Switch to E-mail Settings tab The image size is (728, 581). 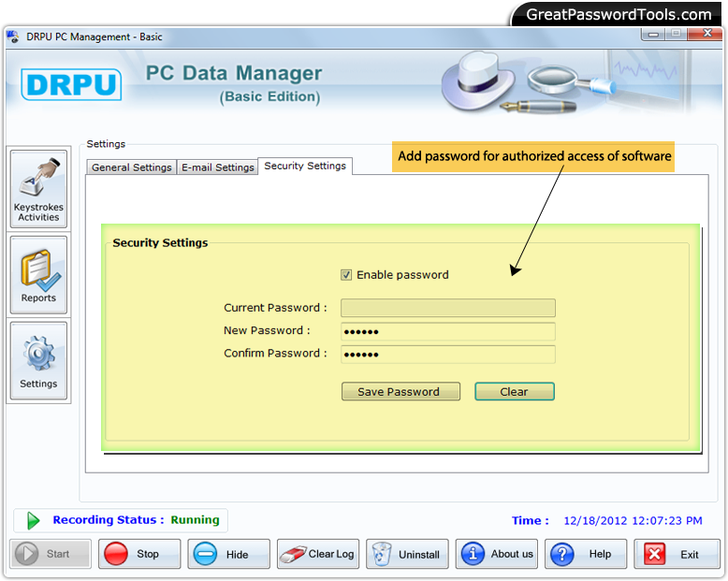217,167
